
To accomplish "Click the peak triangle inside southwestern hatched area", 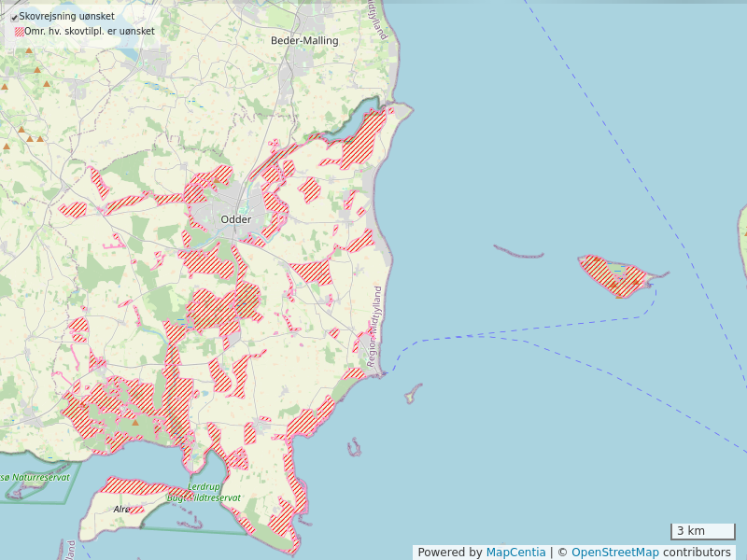I will click(x=134, y=422).
